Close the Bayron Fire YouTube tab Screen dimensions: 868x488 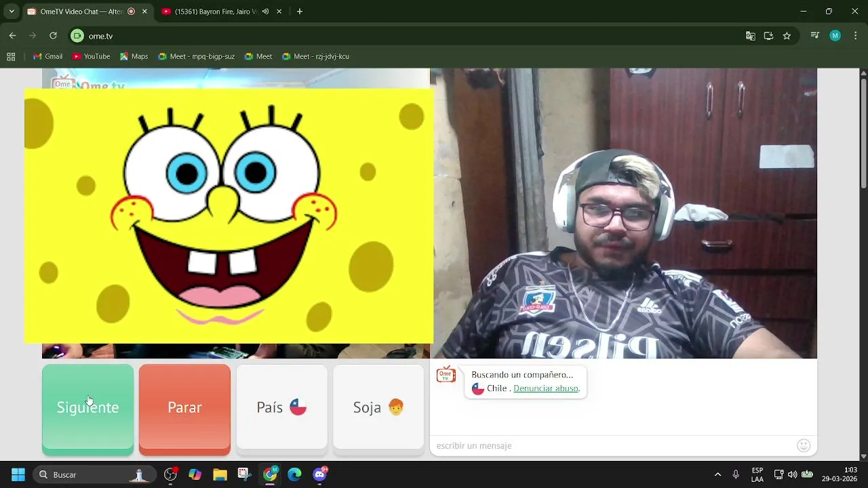[x=279, y=12]
